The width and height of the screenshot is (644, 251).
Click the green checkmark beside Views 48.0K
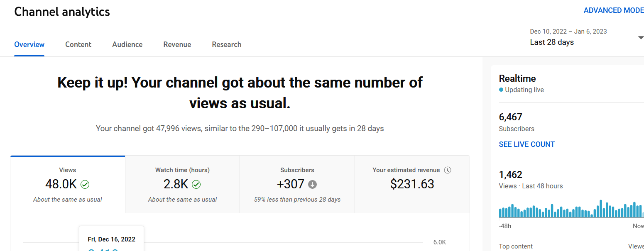pos(85,184)
